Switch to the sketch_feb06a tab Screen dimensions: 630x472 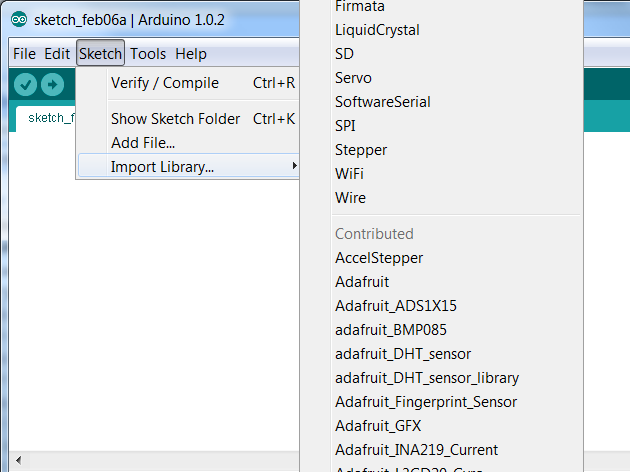[45, 118]
